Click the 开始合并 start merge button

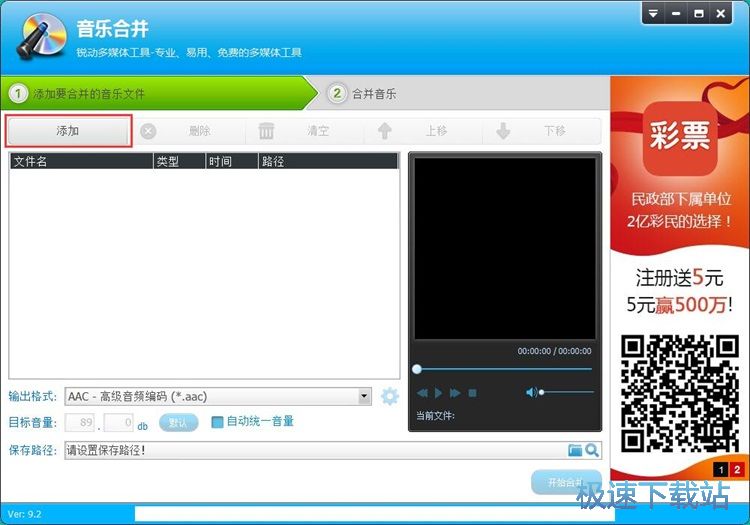[x=566, y=482]
